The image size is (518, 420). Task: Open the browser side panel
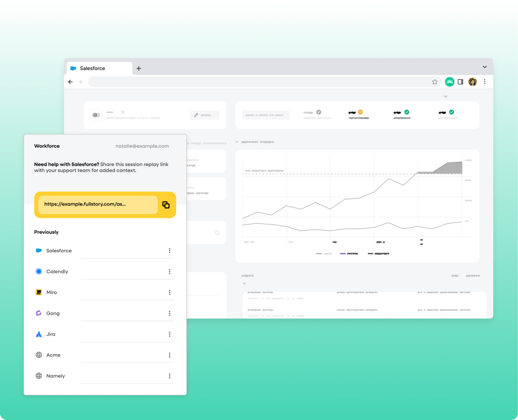tap(460, 82)
